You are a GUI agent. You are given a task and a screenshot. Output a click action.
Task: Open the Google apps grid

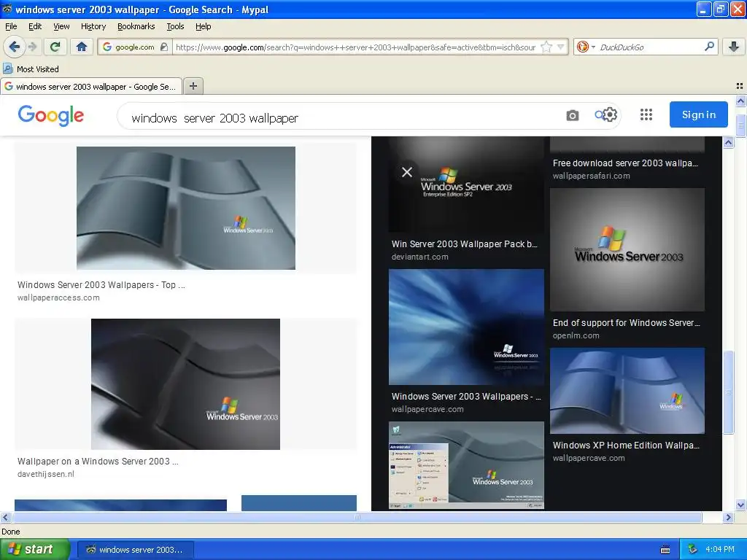pyautogui.click(x=646, y=114)
